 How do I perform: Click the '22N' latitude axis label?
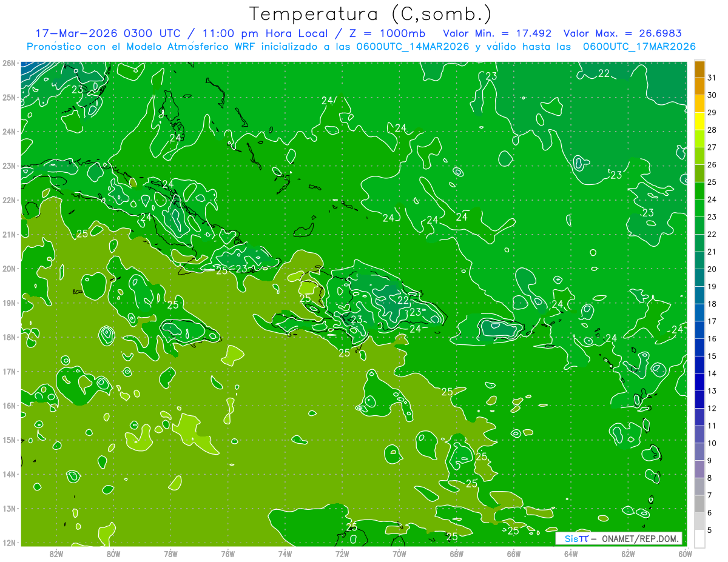click(8, 200)
